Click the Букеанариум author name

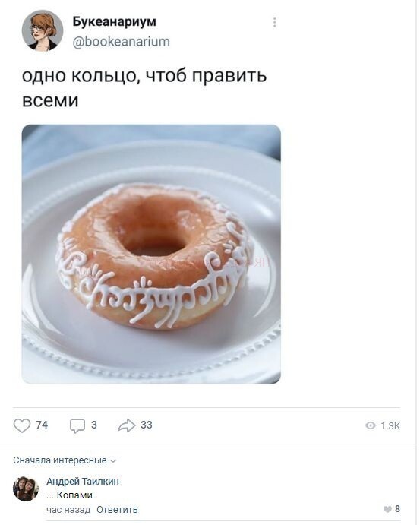coord(115,21)
